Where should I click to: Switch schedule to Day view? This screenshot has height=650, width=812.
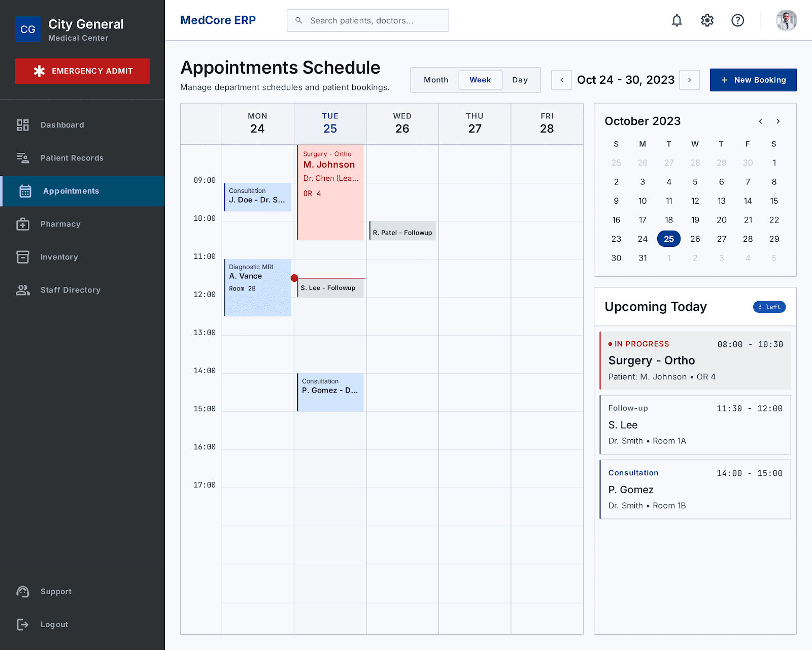[520, 80]
